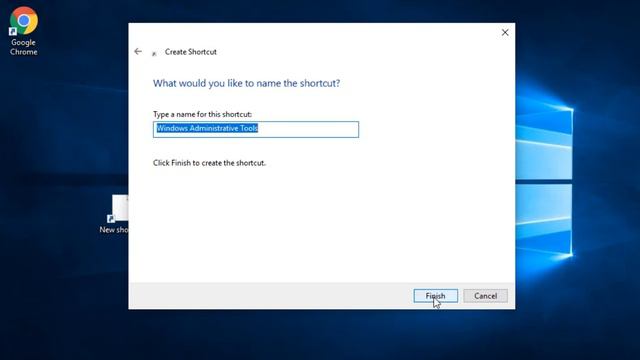
Task: Click the shortcut name input field
Action: click(256, 129)
